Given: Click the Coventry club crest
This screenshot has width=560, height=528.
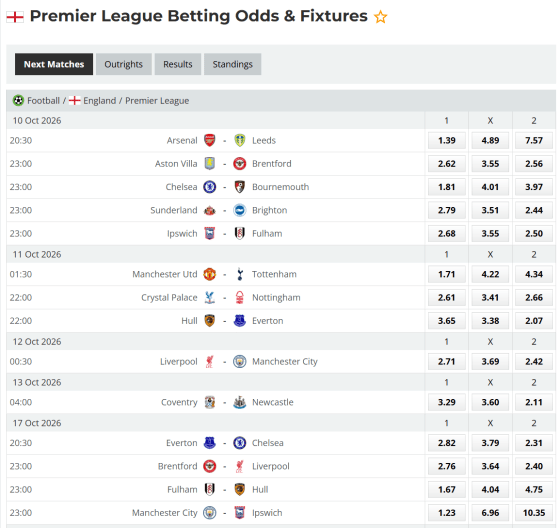Looking at the screenshot, I should pyautogui.click(x=210, y=402).
